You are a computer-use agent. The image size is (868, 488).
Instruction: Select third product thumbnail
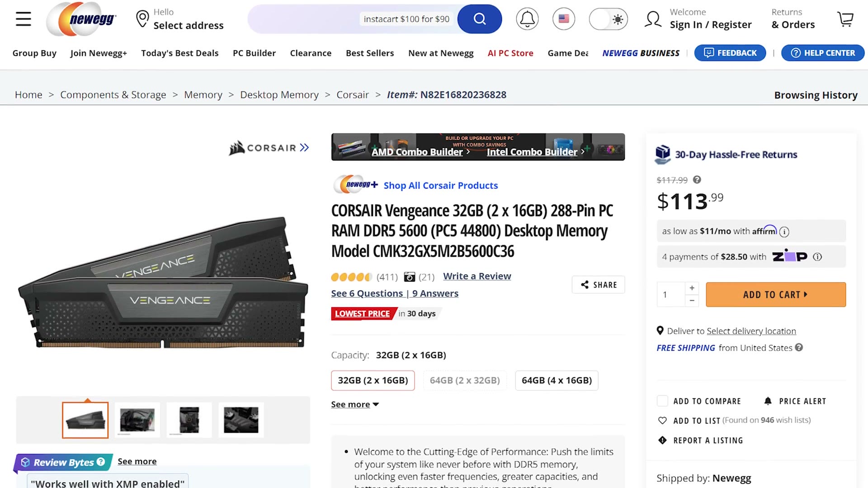(189, 420)
